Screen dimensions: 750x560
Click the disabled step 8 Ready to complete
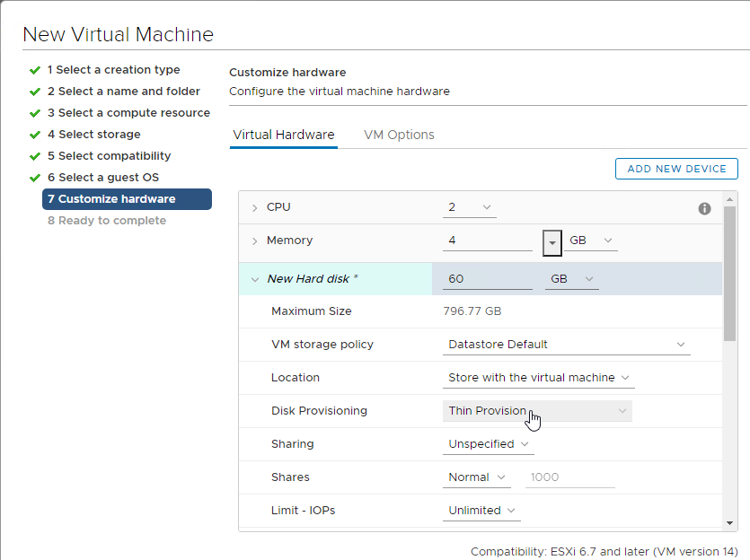107,221
